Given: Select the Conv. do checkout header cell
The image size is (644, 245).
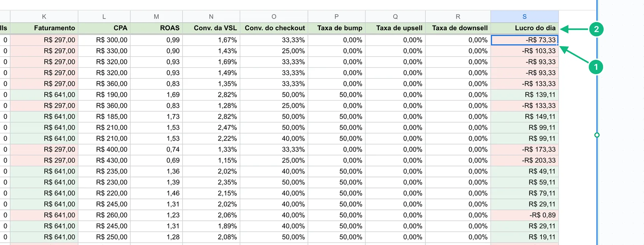Looking at the screenshot, I should 274,28.
